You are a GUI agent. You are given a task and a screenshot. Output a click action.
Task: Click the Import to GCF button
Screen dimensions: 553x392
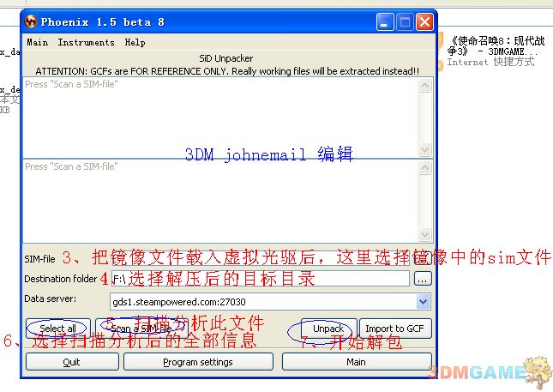(395, 329)
